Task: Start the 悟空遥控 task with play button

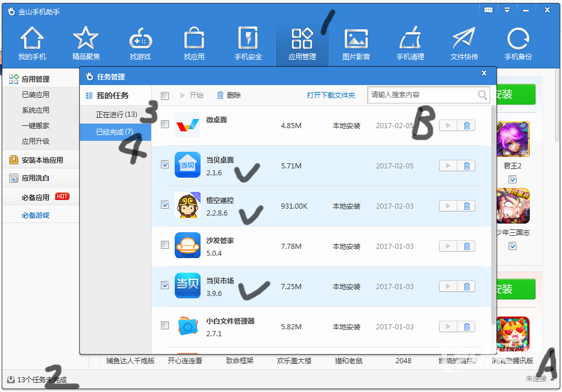Action: pos(448,206)
